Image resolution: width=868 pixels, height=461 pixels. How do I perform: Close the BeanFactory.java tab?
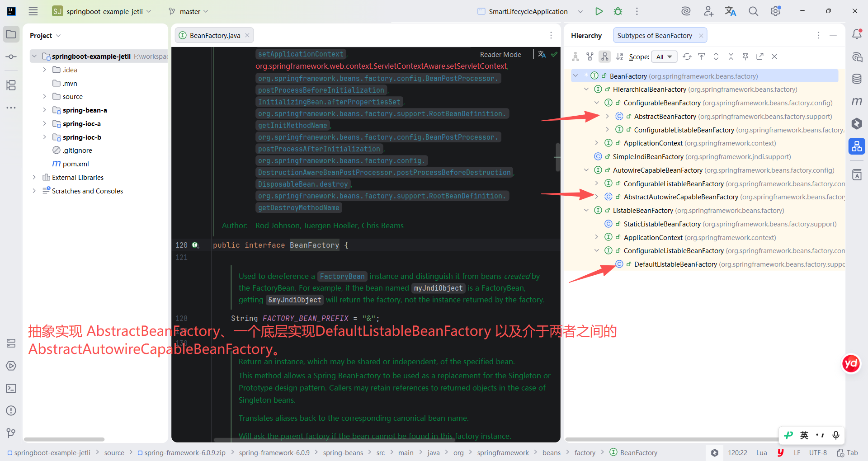coord(247,35)
